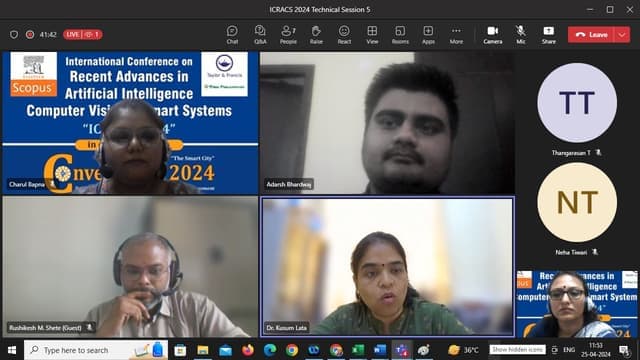Click the Windows taskbar search box
Image resolution: width=640 pixels, height=360 pixels.
point(96,350)
